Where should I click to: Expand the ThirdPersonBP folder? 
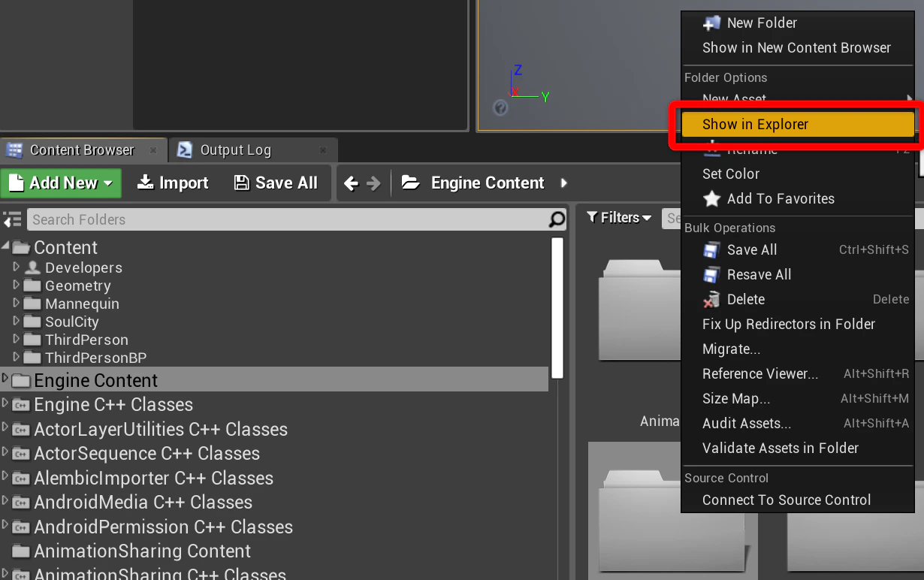pyautogui.click(x=17, y=356)
